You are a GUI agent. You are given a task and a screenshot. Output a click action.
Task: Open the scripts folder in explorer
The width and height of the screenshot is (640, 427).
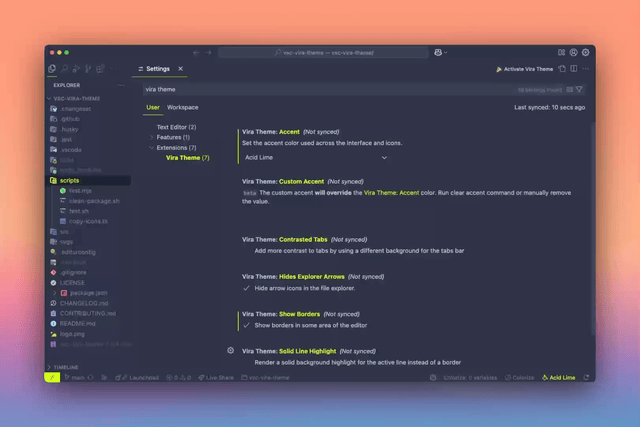tap(88, 180)
